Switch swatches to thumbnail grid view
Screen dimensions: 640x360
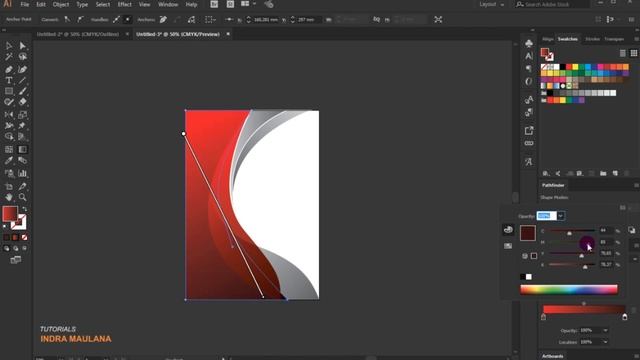[x=633, y=53]
